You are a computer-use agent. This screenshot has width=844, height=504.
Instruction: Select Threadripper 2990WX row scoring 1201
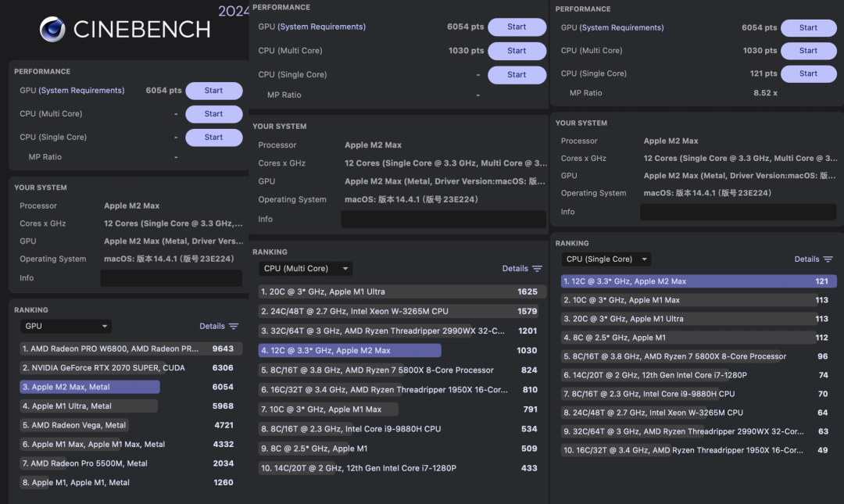click(x=402, y=331)
